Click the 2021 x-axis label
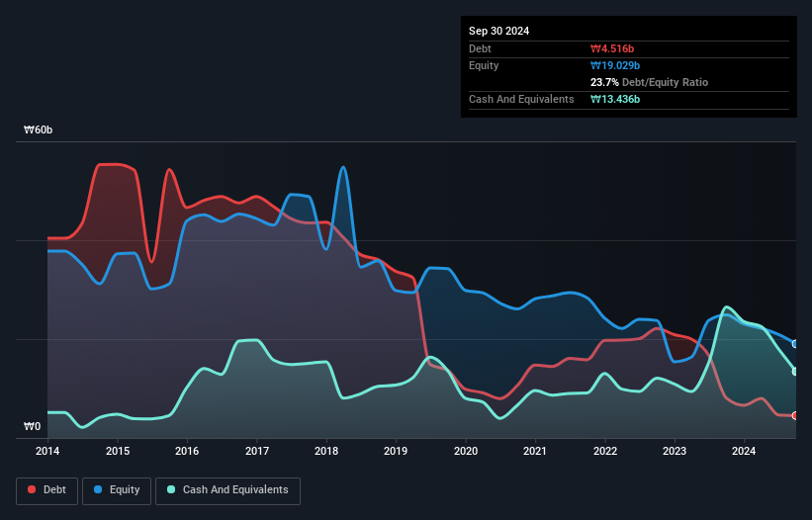The height and width of the screenshot is (520, 812). [x=535, y=451]
